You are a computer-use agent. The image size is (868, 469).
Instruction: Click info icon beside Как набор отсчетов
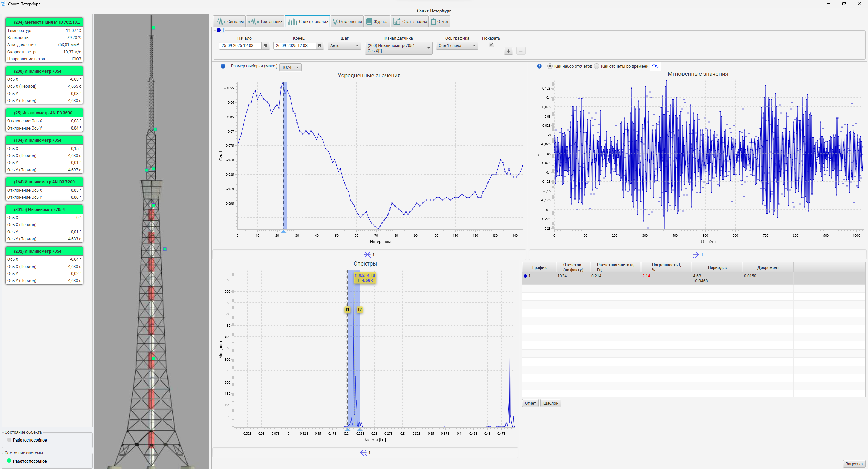tap(539, 66)
